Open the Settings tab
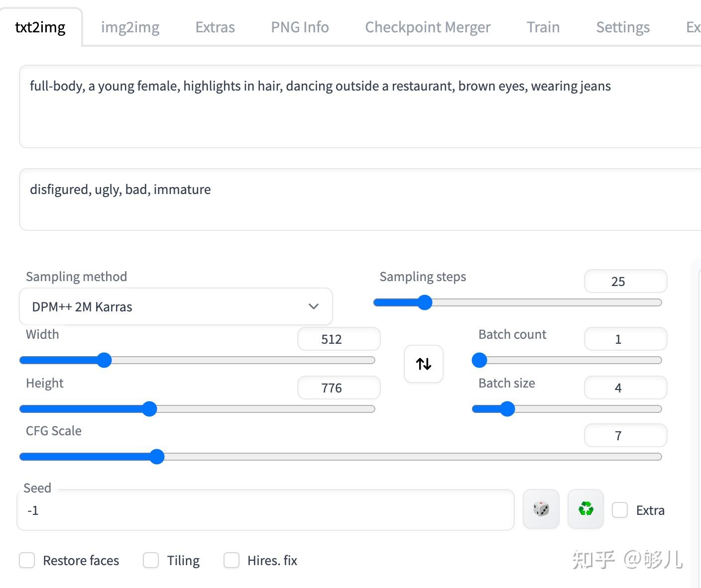Screen dimensions: 701x588 [623, 27]
